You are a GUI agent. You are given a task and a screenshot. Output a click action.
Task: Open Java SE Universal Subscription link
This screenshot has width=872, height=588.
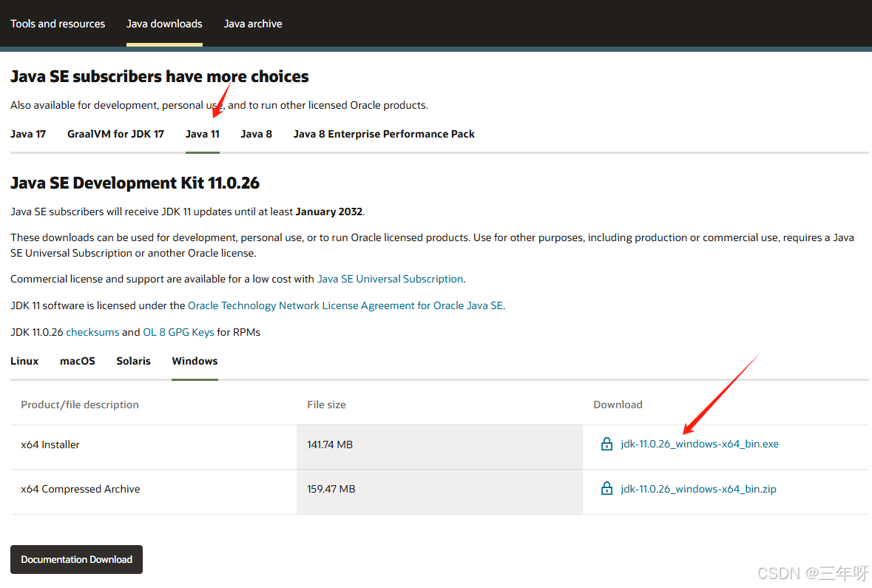390,279
